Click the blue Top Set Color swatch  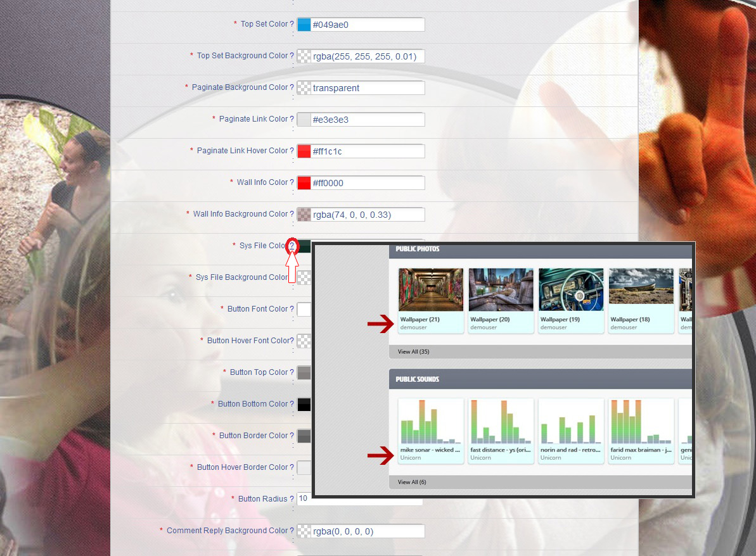tap(304, 25)
